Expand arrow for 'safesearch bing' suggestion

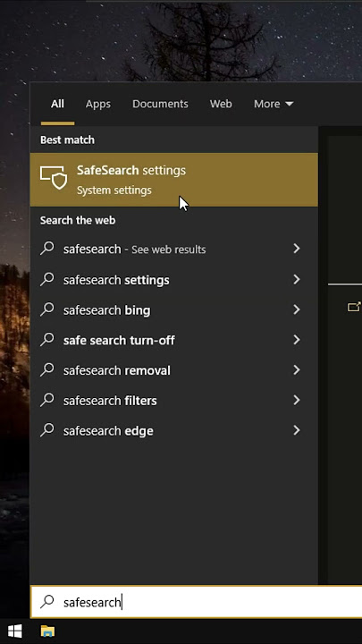pos(297,309)
